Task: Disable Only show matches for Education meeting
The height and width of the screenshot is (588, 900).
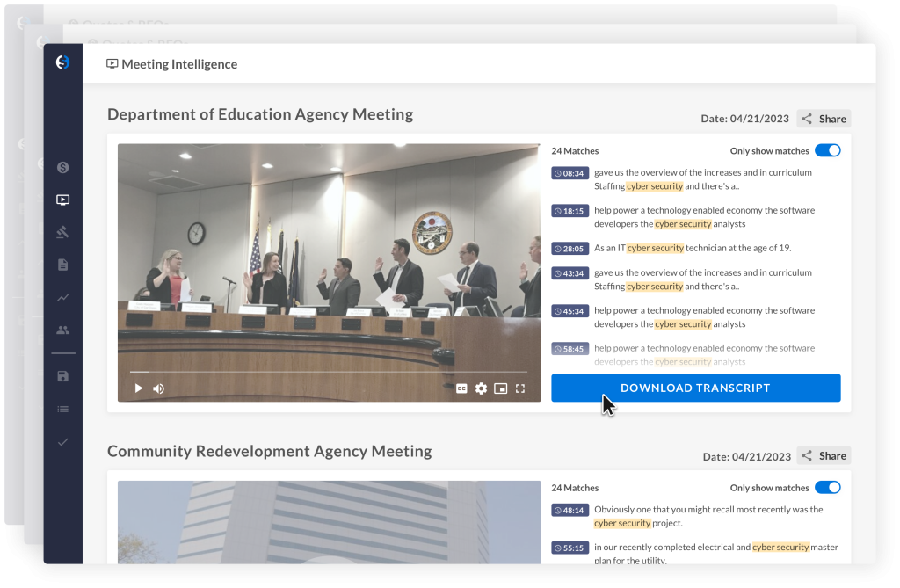Action: [x=827, y=150]
